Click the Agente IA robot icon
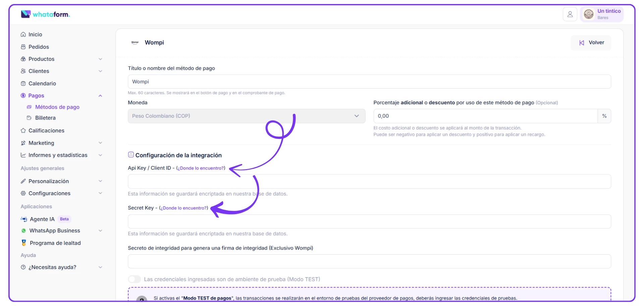 click(x=24, y=219)
